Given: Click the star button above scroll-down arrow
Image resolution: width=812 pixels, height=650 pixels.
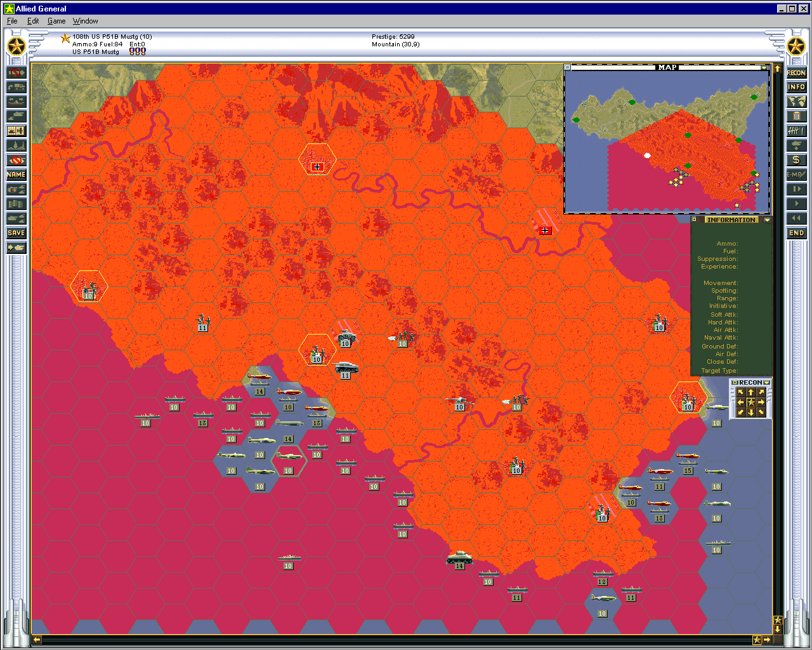Looking at the screenshot, I should pos(778,620).
